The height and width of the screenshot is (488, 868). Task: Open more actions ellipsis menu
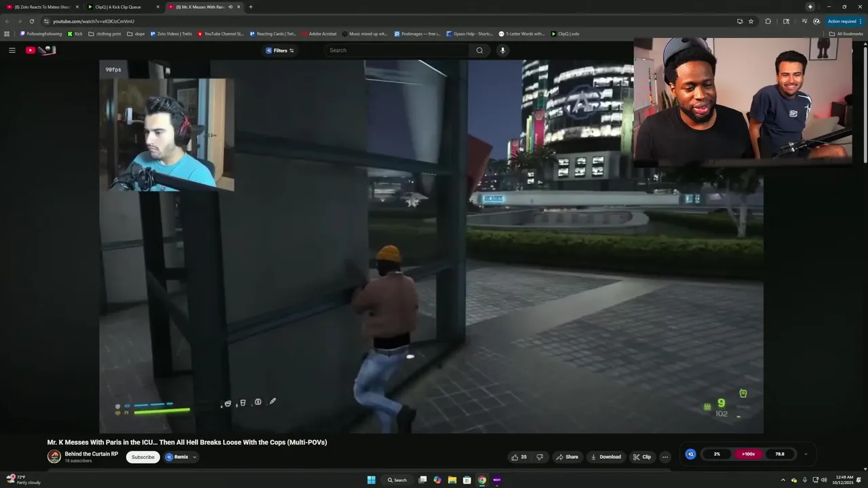point(665,457)
